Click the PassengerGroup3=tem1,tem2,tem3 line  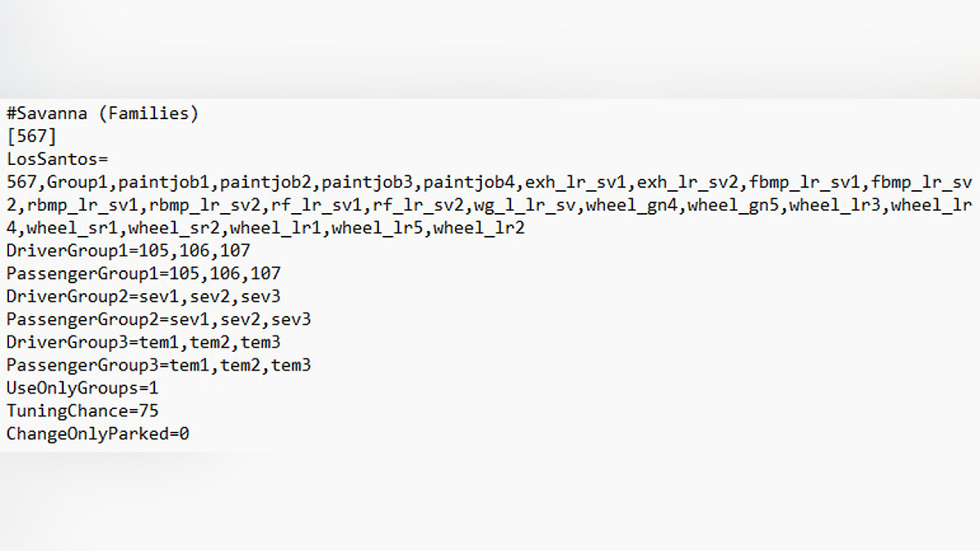click(158, 365)
